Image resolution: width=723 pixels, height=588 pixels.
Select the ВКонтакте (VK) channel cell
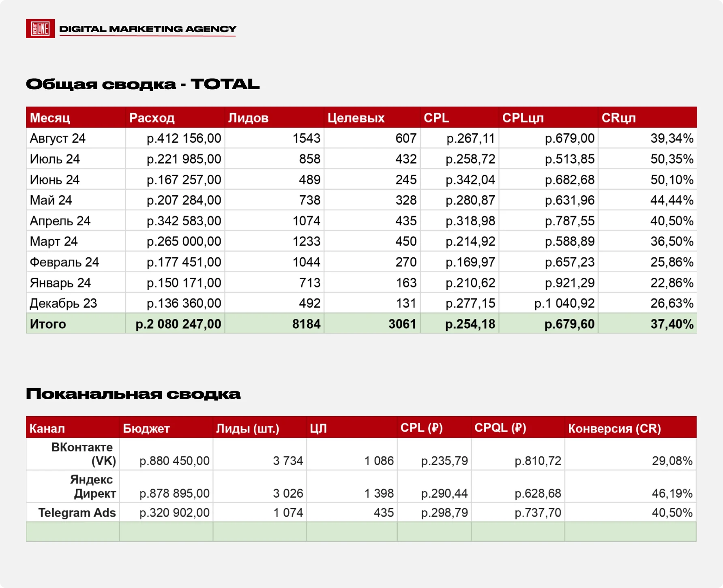pyautogui.click(x=73, y=454)
